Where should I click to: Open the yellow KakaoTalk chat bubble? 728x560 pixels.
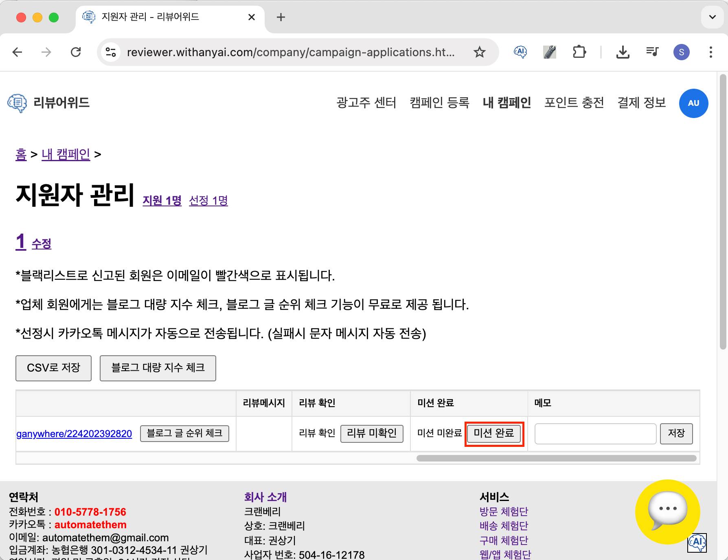click(667, 512)
